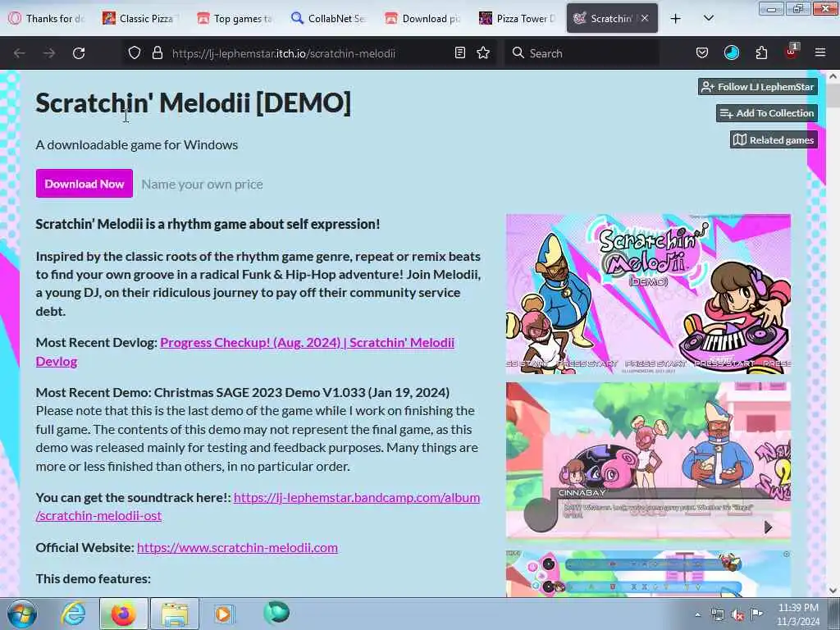The height and width of the screenshot is (630, 840).
Task: Click Add To Collection button
Action: tap(767, 113)
